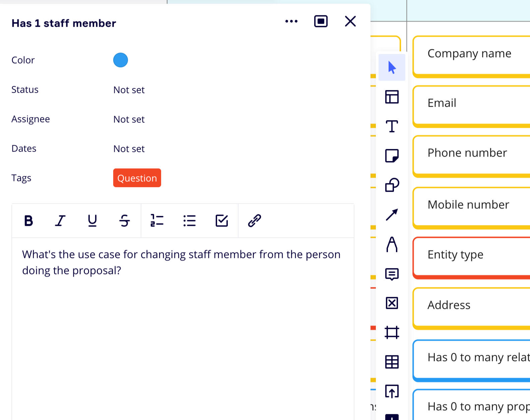Image resolution: width=530 pixels, height=420 pixels.
Task: Click the blue color swatch
Action: (x=121, y=60)
